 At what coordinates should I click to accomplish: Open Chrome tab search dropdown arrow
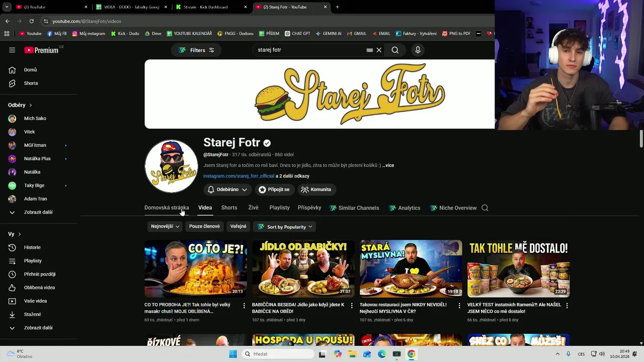[x=7, y=7]
